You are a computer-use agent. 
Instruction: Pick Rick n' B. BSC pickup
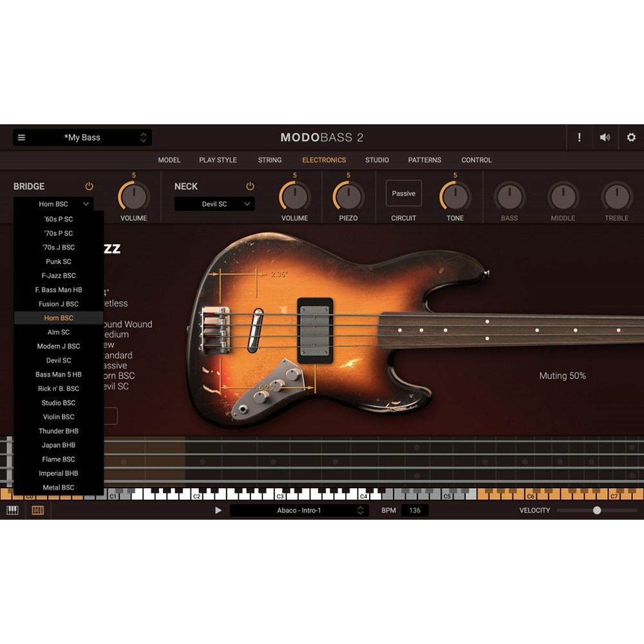[x=59, y=388]
